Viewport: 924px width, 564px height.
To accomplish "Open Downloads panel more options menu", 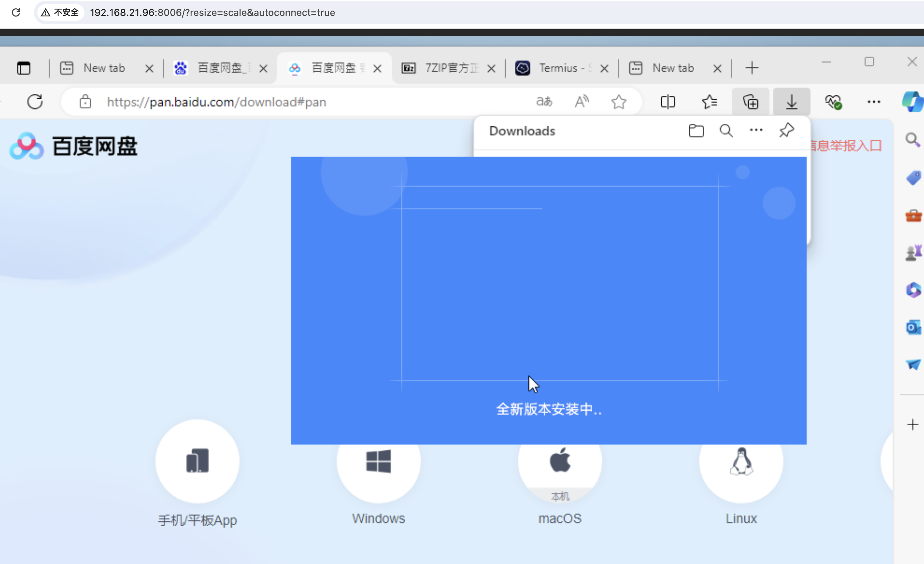I will pyautogui.click(x=756, y=130).
